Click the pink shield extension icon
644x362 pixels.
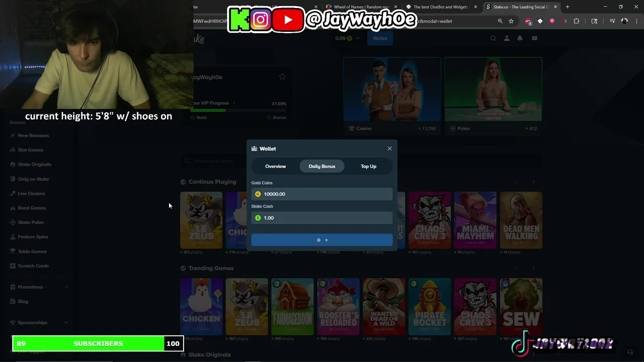(x=552, y=21)
